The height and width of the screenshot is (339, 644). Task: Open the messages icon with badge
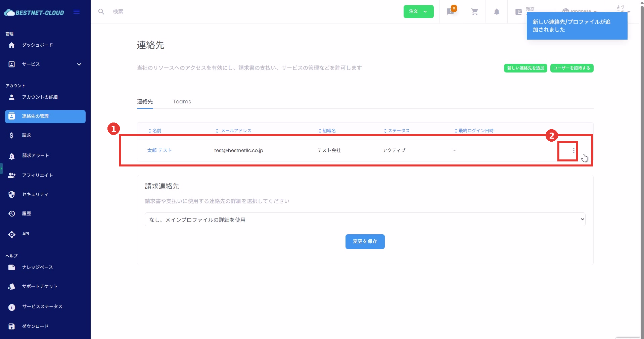451,12
